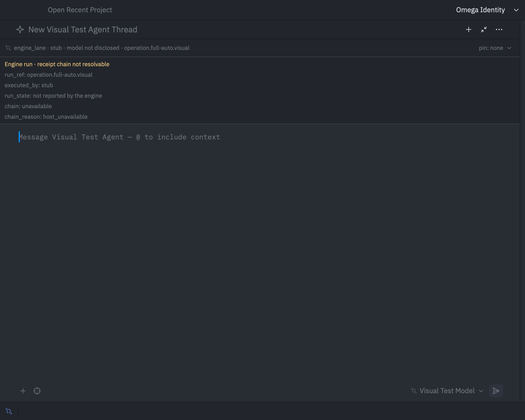Add context using the bottom plus icon
The width and height of the screenshot is (525, 420).
[x=23, y=391]
